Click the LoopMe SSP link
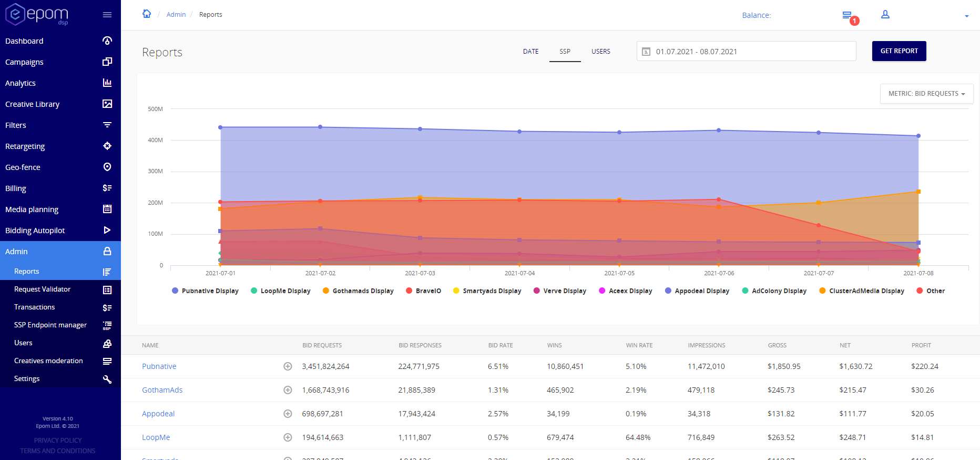980x460 pixels. (156, 437)
